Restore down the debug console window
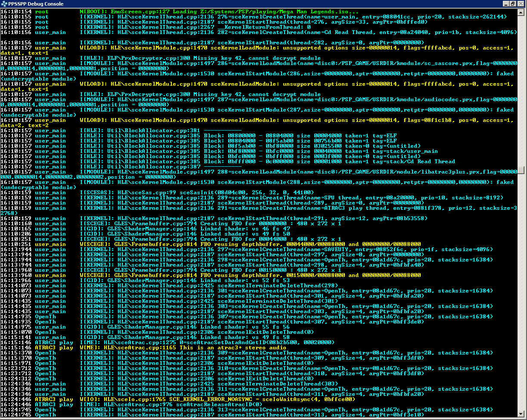527x420 pixels. pos(513,4)
